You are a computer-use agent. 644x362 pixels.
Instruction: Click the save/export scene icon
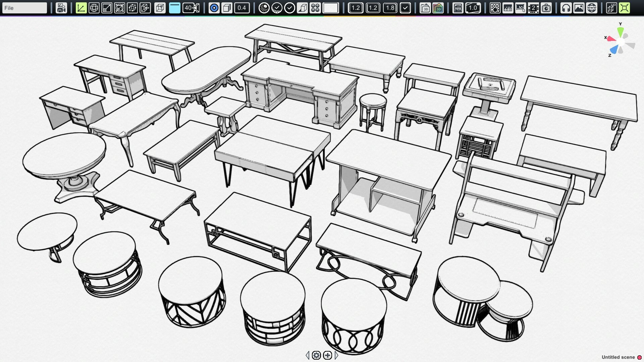tap(61, 8)
